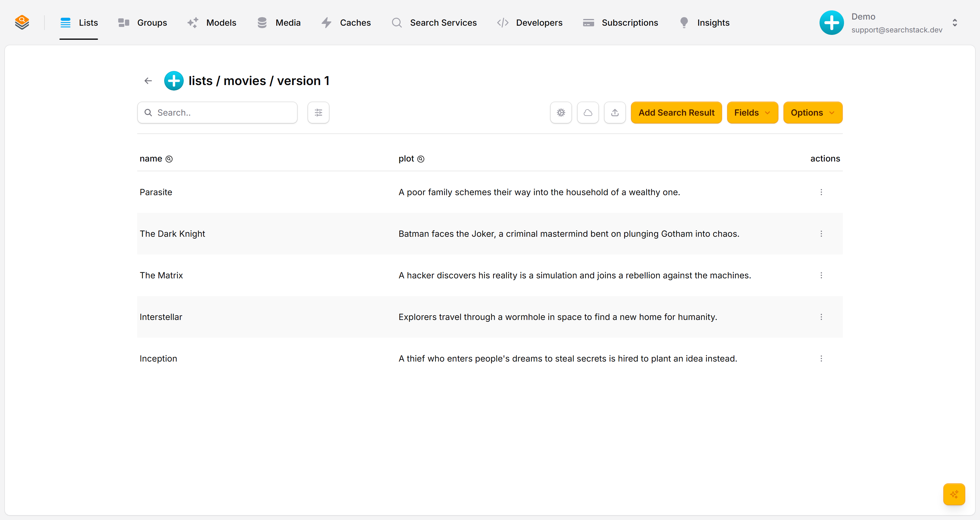Open the filter sliders icon next to Search

[318, 113]
